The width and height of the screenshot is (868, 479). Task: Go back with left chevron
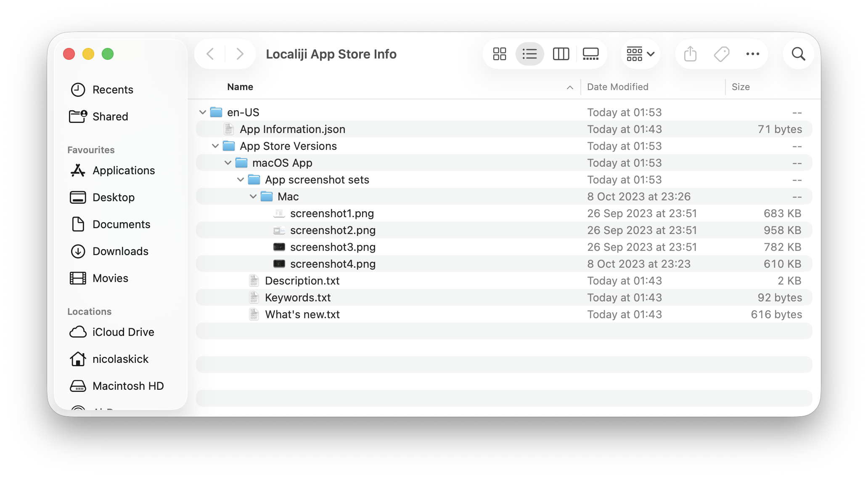click(x=211, y=54)
